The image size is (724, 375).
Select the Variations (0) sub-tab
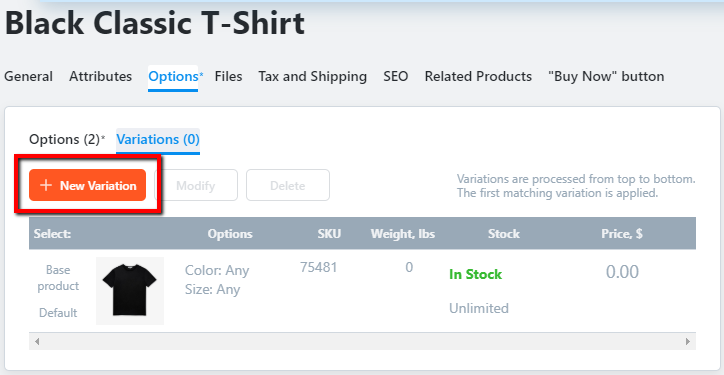click(x=158, y=140)
